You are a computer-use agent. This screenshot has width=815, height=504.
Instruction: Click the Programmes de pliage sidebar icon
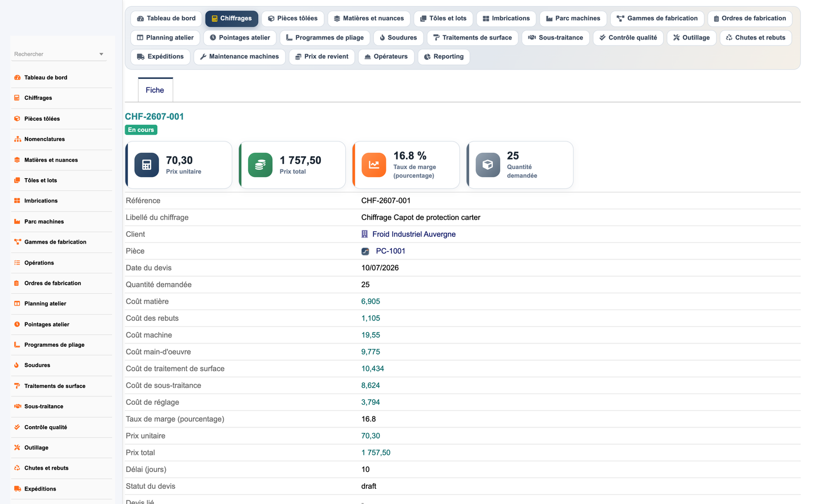(17, 344)
